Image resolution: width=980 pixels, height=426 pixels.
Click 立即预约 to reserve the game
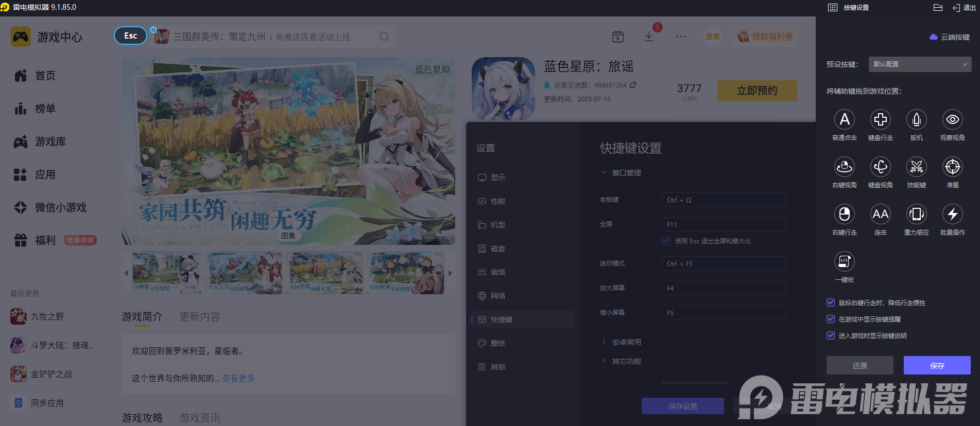pyautogui.click(x=757, y=91)
